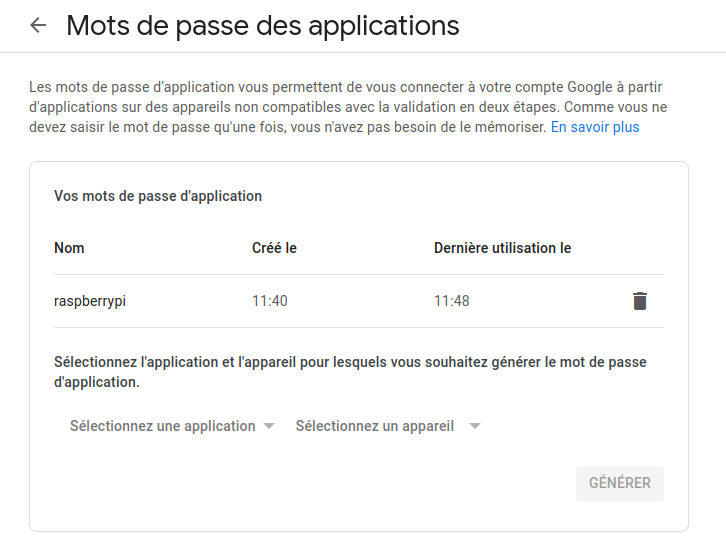
Task: Open the "Sélectionnez une application" dropdown label
Action: pyautogui.click(x=163, y=426)
